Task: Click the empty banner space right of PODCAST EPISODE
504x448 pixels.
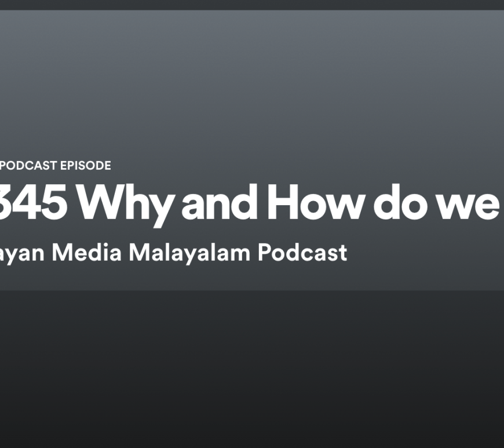Action: coord(290,166)
